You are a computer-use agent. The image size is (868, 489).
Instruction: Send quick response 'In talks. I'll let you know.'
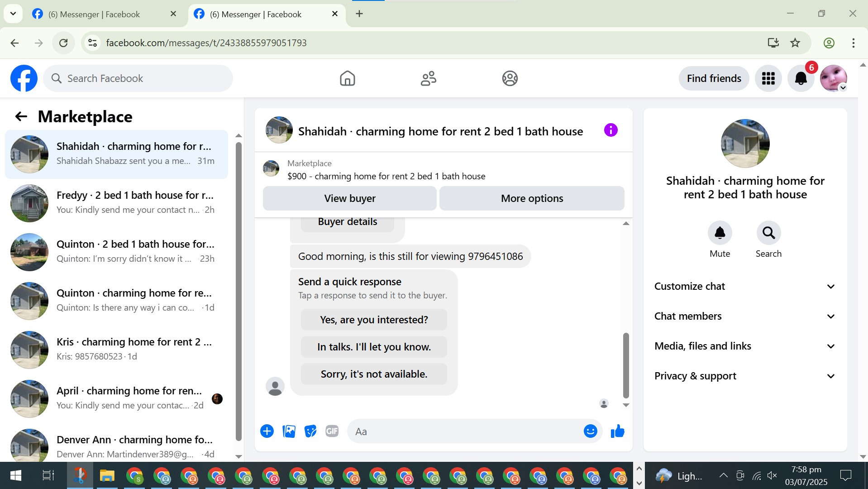point(374,347)
